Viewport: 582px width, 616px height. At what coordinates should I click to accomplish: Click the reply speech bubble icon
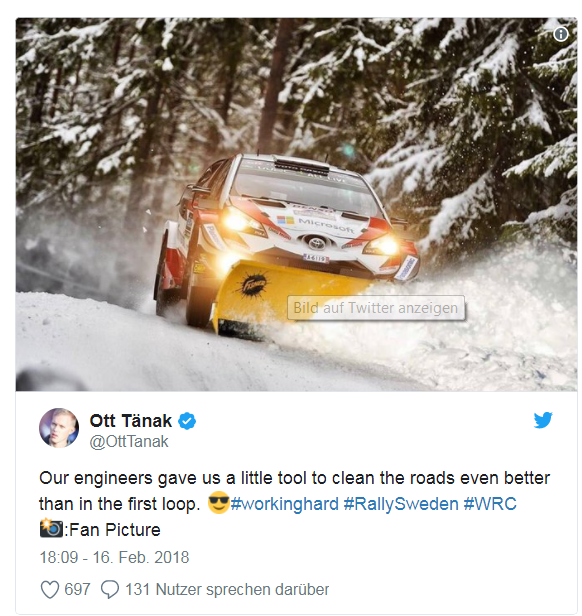[x=110, y=590]
